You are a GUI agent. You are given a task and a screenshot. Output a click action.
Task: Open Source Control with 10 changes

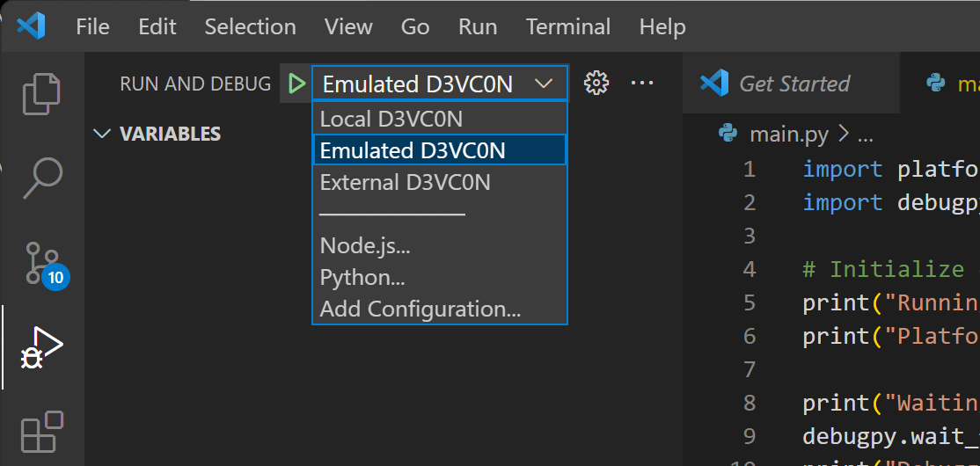[x=41, y=264]
